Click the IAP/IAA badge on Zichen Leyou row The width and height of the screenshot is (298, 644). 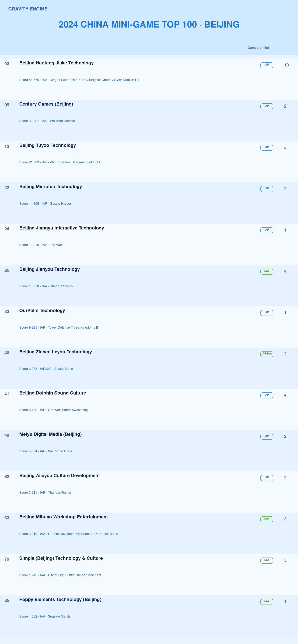coord(267,354)
